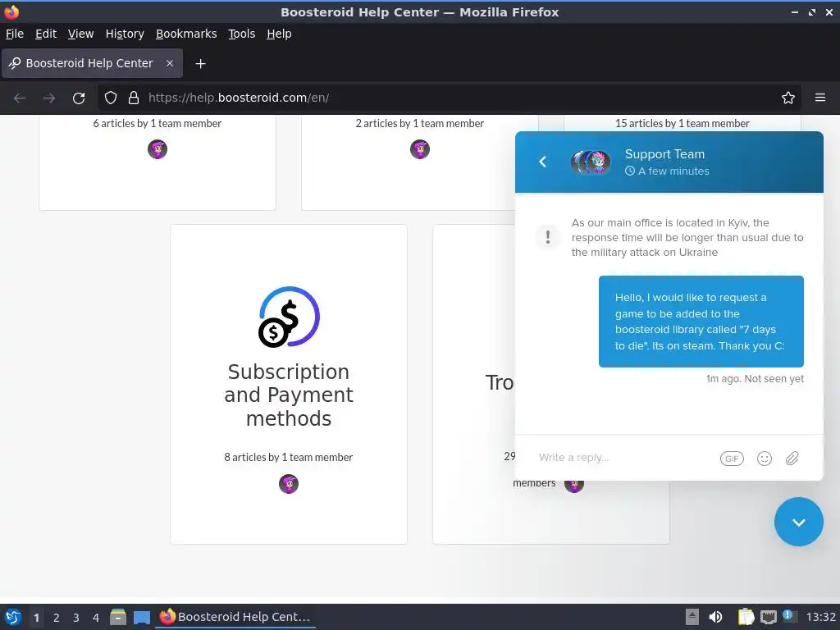This screenshot has width=840, height=630.
Task: Click the Support Team avatars
Action: (591, 162)
